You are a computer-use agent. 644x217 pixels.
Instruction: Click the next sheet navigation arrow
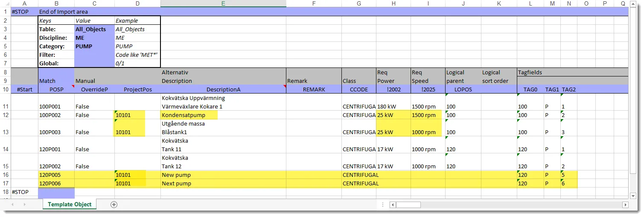pos(24,205)
